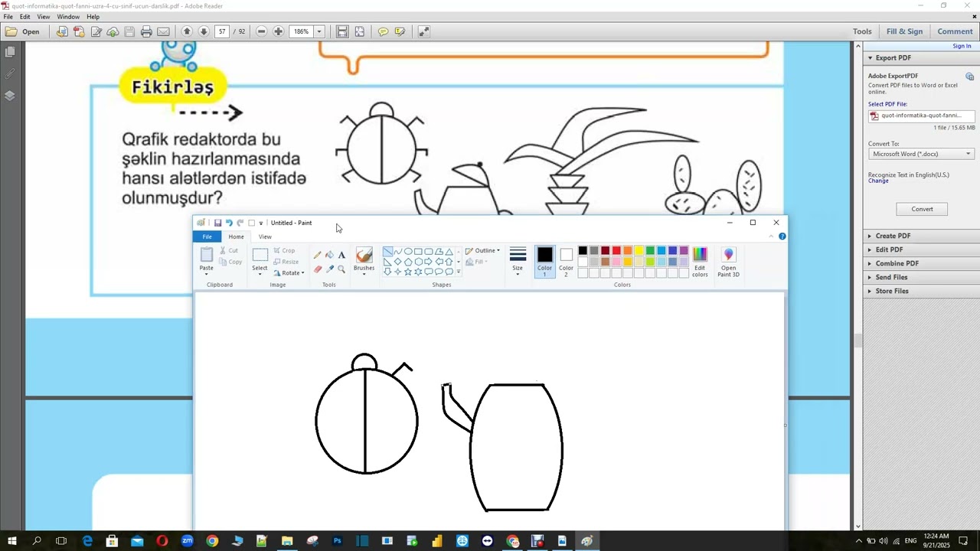Click the Paste icon in Clipboard group
This screenshot has width=980, height=551.
(x=207, y=256)
